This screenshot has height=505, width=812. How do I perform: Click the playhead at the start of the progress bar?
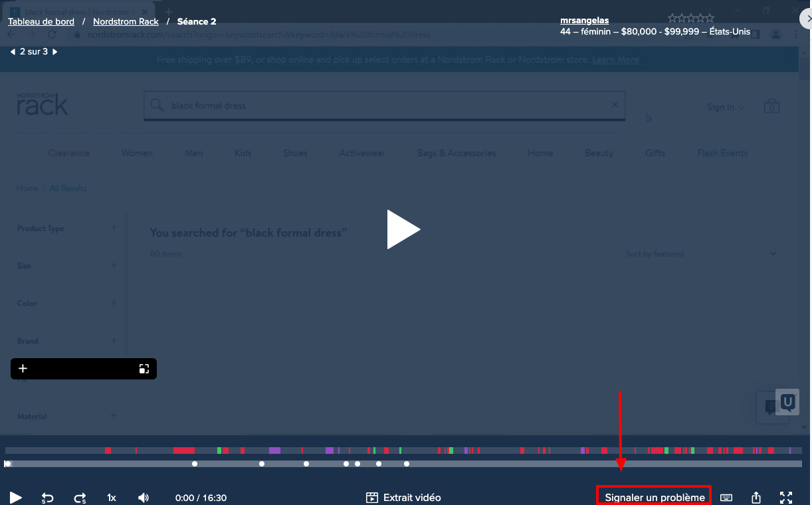7,464
